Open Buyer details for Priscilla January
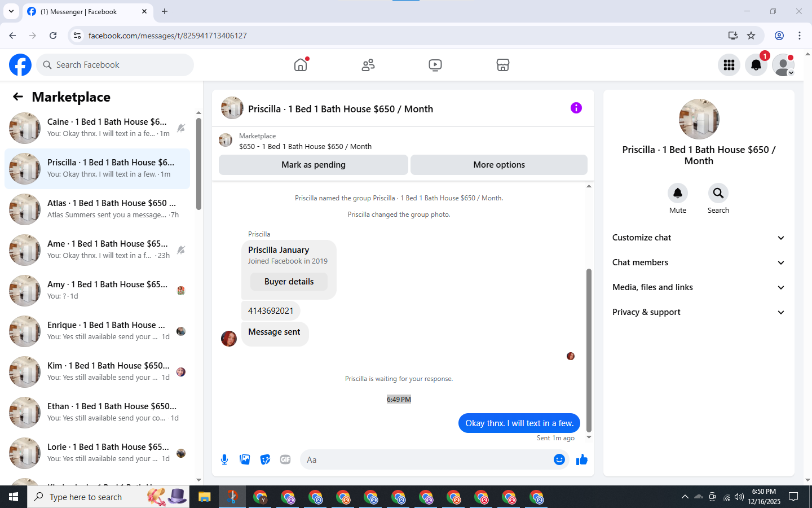Screen dimensions: 812x508 pos(289,282)
